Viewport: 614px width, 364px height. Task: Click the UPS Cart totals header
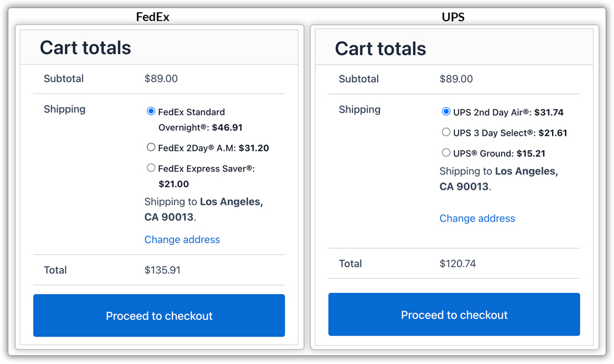[380, 48]
